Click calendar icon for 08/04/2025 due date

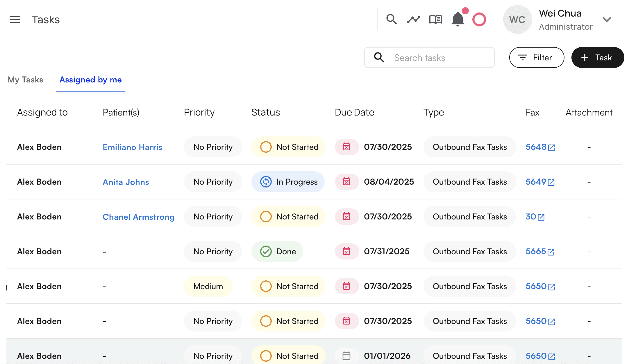click(346, 182)
